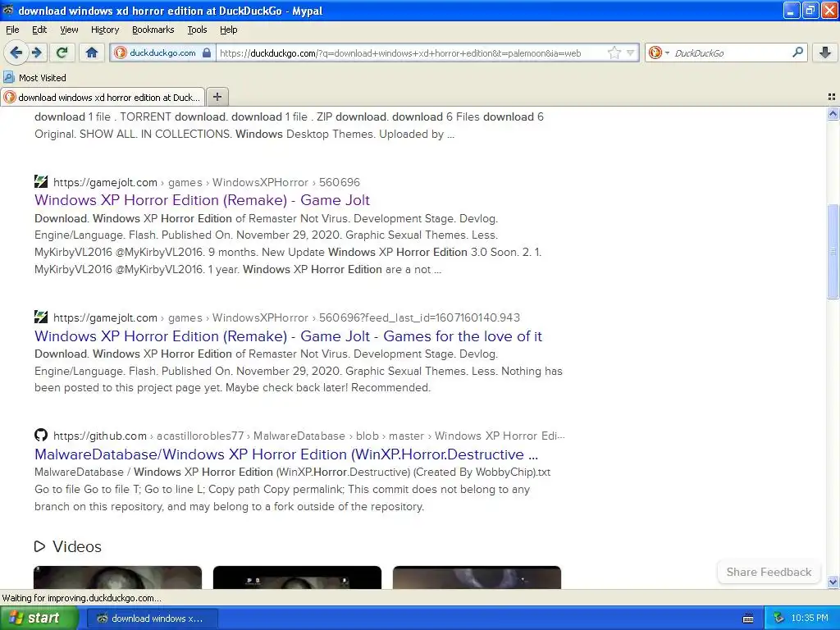Screen dimensions: 840x630
Task: Click the vertical scrollbar thumb
Action: click(833, 251)
